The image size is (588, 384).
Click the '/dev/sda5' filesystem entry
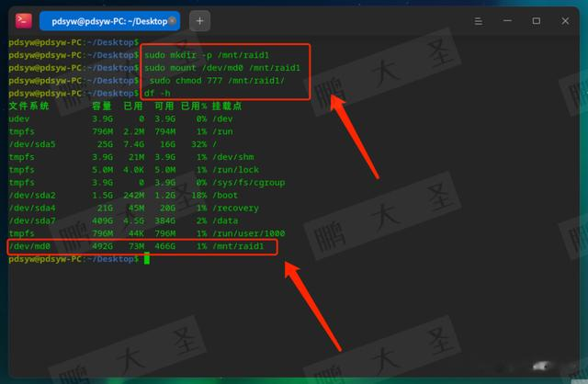32,144
